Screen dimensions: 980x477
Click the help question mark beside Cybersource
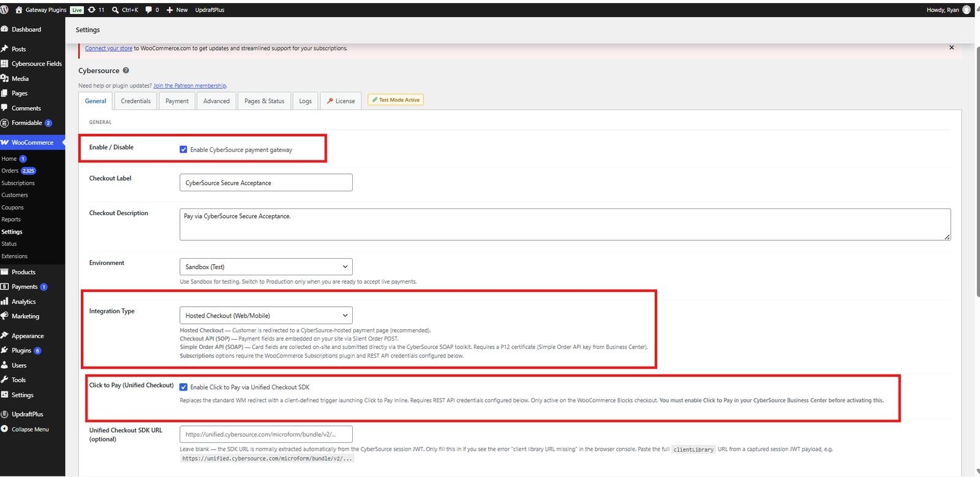(x=126, y=71)
